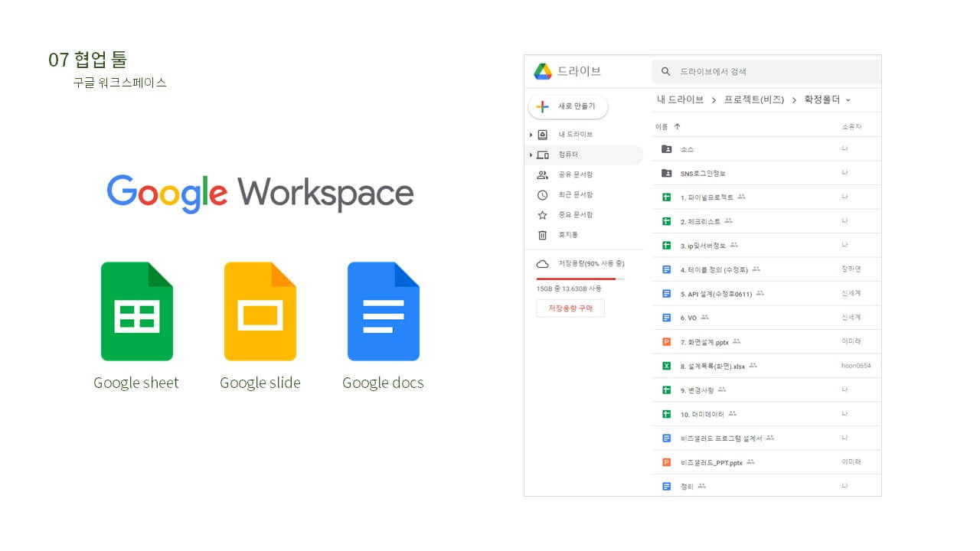Viewport: 980px width, 551px height.
Task: Click the Sheets icon for 1. 파이널프로젝트
Action: 666,197
